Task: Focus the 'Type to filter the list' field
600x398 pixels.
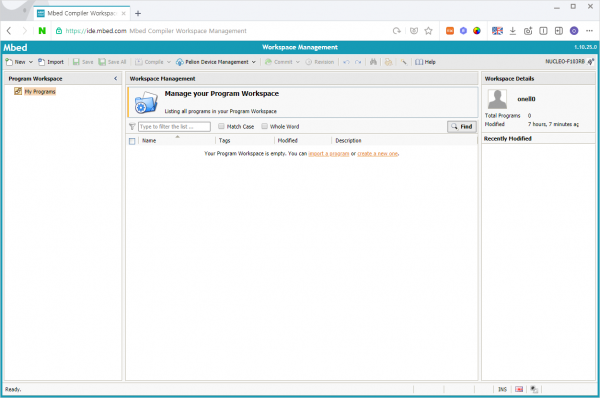Action: pyautogui.click(x=174, y=127)
